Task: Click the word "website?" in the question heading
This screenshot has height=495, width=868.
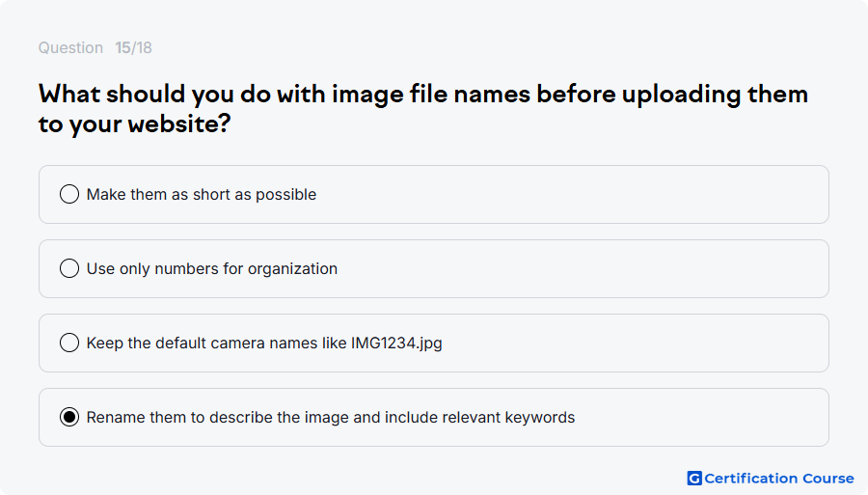Action: click(179, 124)
